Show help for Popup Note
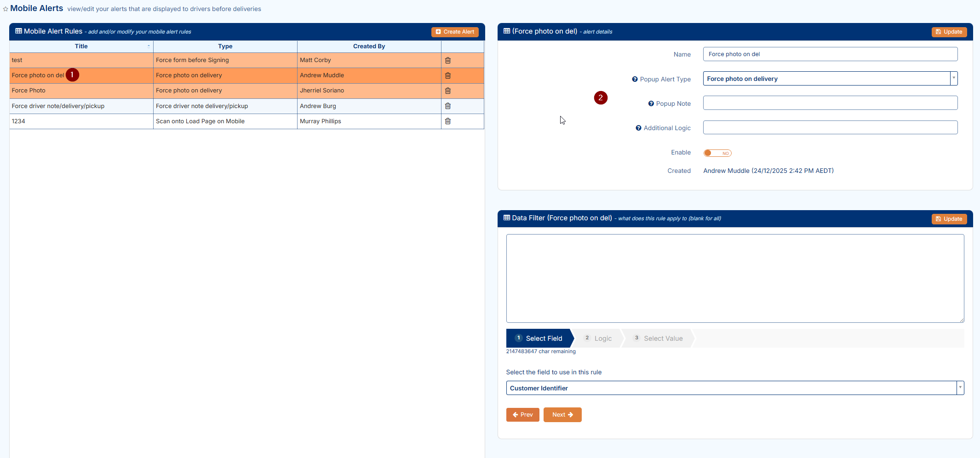Screen dimensions: 980x458 [651, 103]
